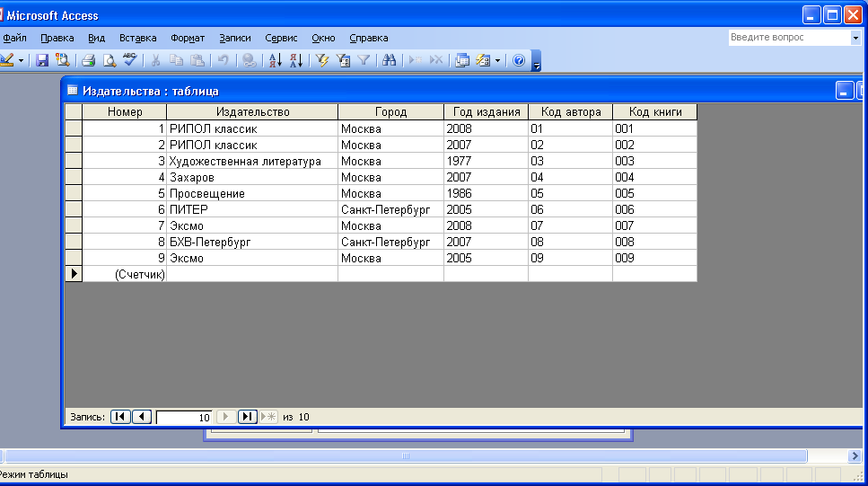Switch to Design view using the View icon
The image size is (868, 486).
coord(6,60)
